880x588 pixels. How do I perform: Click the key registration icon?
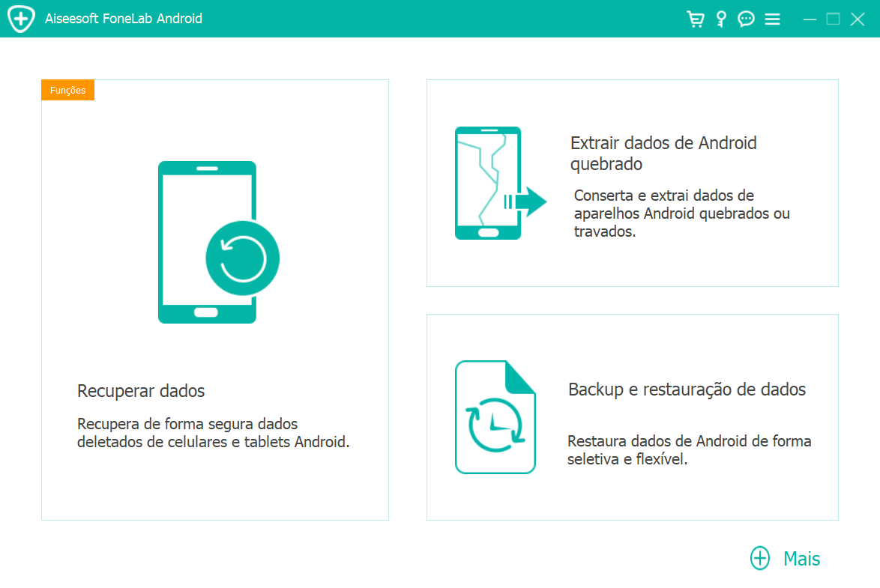(x=720, y=19)
